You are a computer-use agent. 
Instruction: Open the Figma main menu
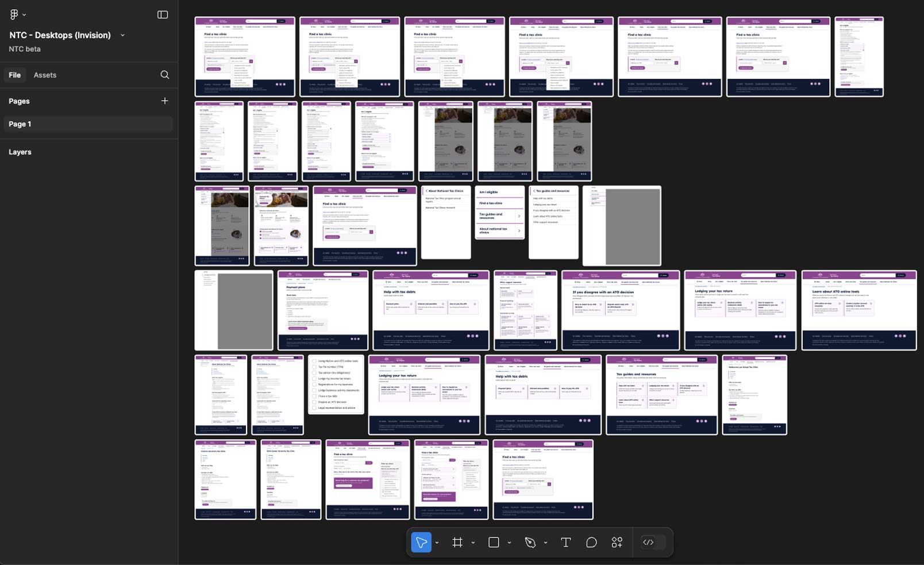[17, 14]
